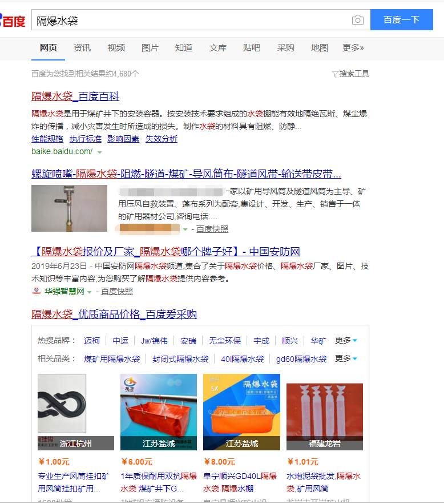
Task: Click the 百度一下 search button
Action: point(402,20)
